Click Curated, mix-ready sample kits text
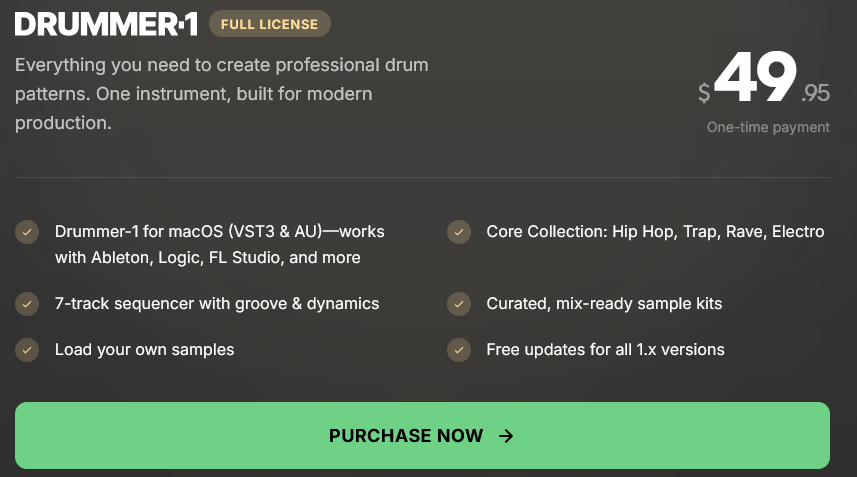Image resolution: width=857 pixels, height=477 pixels. tap(604, 303)
